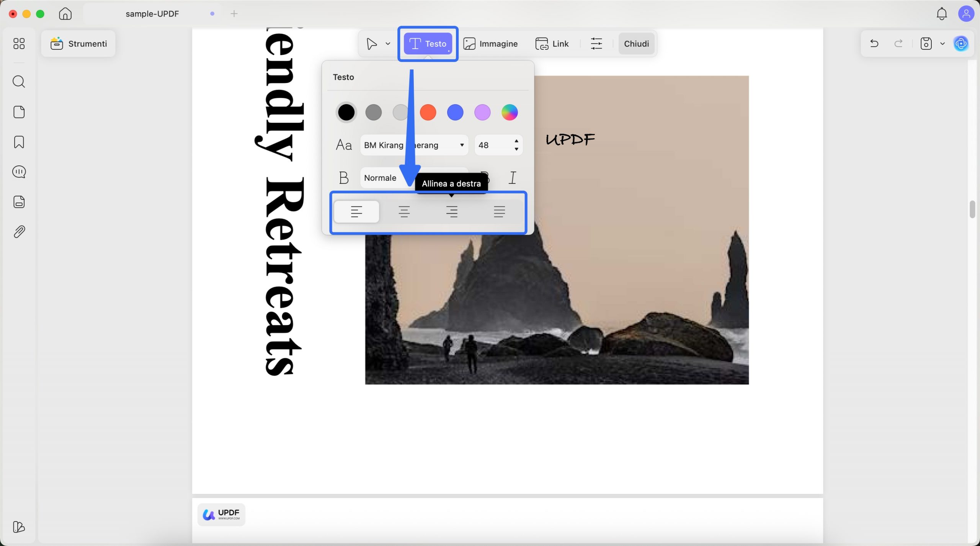Select the Testo tool in the toolbar
Screen dimensions: 980x546
pos(428,43)
